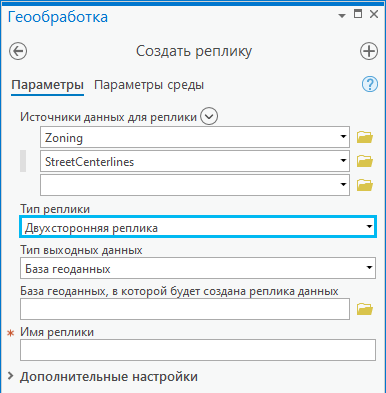Open the empty replica dataset dropdown
This screenshot has height=393, width=386.
(x=343, y=185)
